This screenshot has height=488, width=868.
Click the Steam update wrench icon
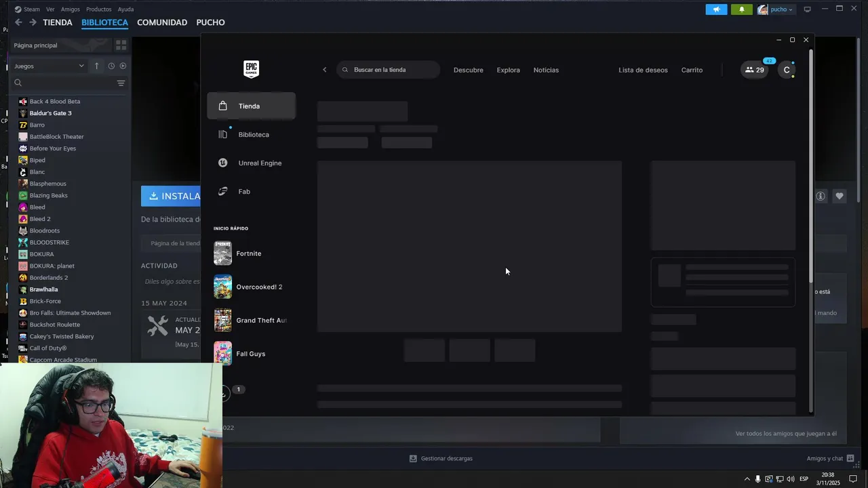pos(157,326)
